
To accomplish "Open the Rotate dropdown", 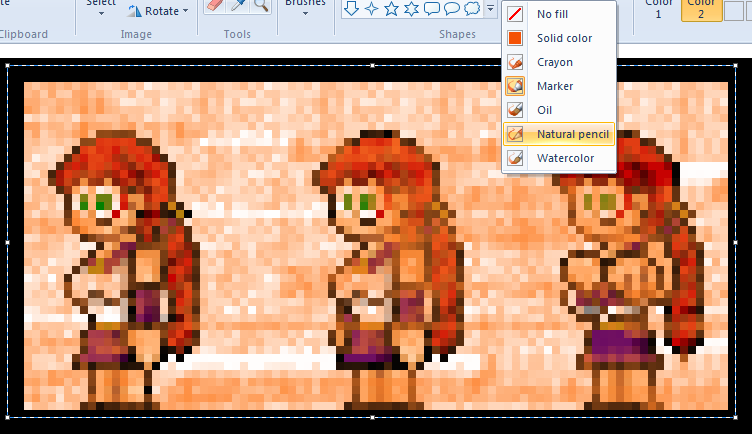I will [x=158, y=11].
